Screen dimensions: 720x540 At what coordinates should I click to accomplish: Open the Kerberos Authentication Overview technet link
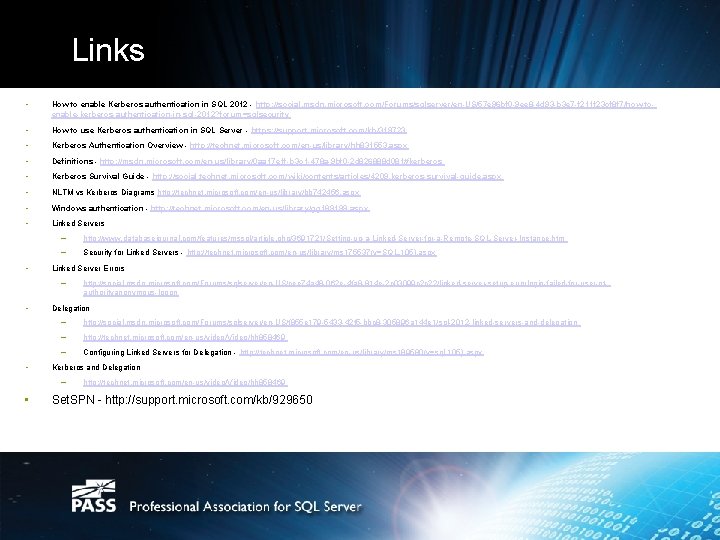[299, 146]
